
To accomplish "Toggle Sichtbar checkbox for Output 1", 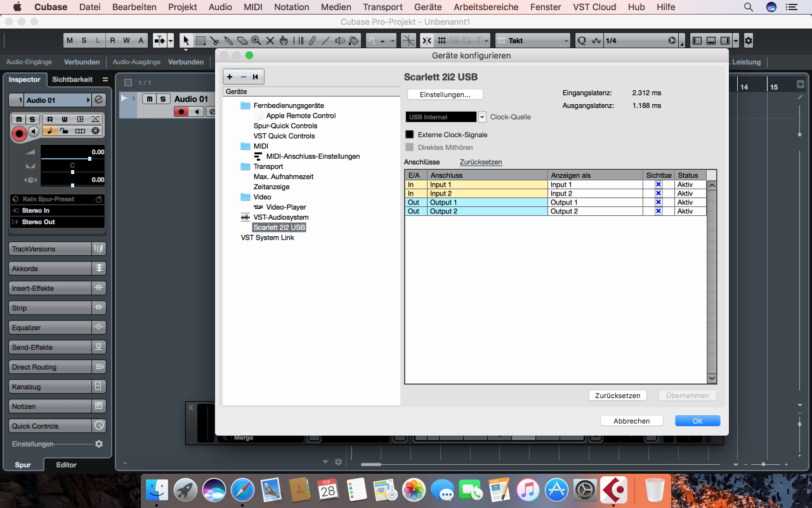I will (658, 203).
